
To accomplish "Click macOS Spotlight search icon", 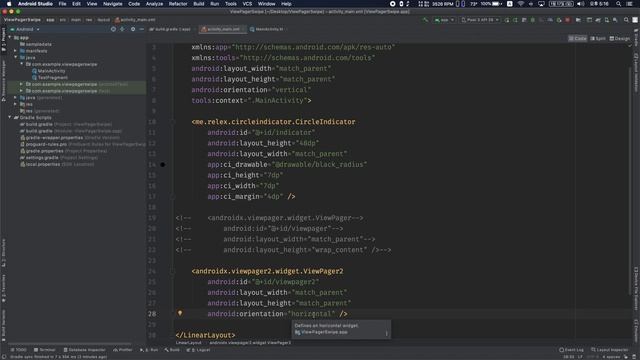I will point(619,4).
